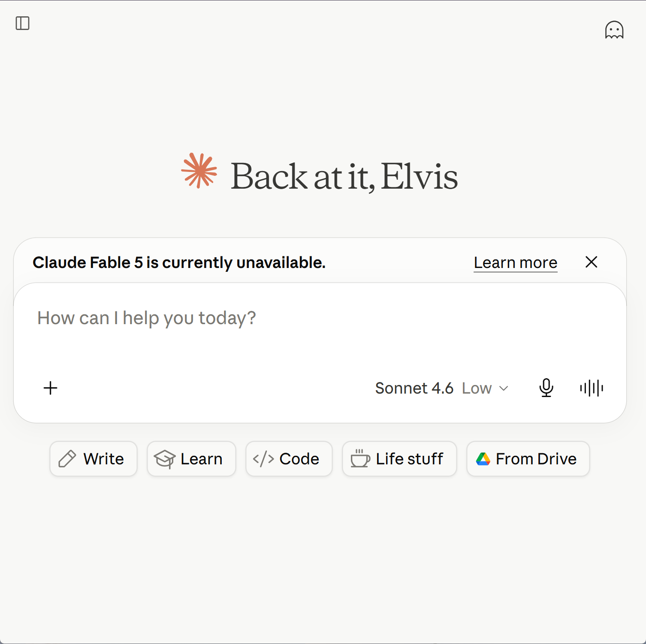Viewport: 646px width, 644px height.
Task: Click the Google Drive logo icon
Action: click(x=483, y=459)
